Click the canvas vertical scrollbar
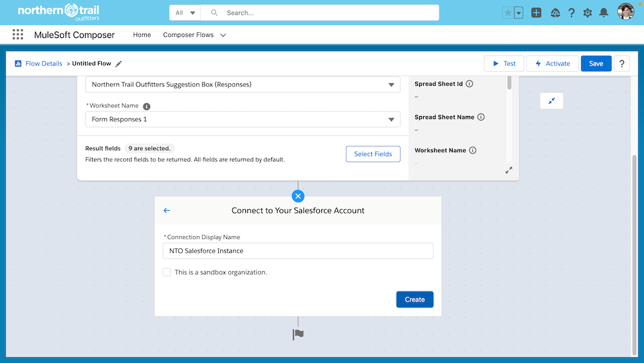This screenshot has height=363, width=644. tap(634, 255)
